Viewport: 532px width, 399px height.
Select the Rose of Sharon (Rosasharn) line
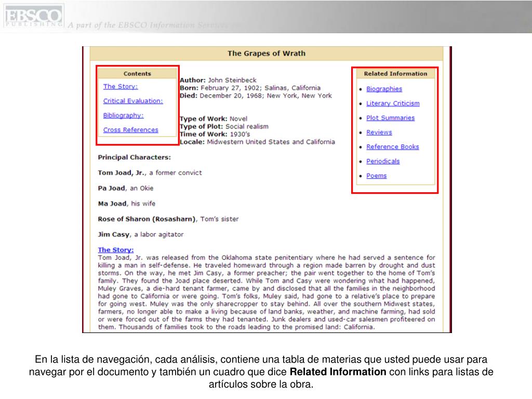click(x=168, y=219)
